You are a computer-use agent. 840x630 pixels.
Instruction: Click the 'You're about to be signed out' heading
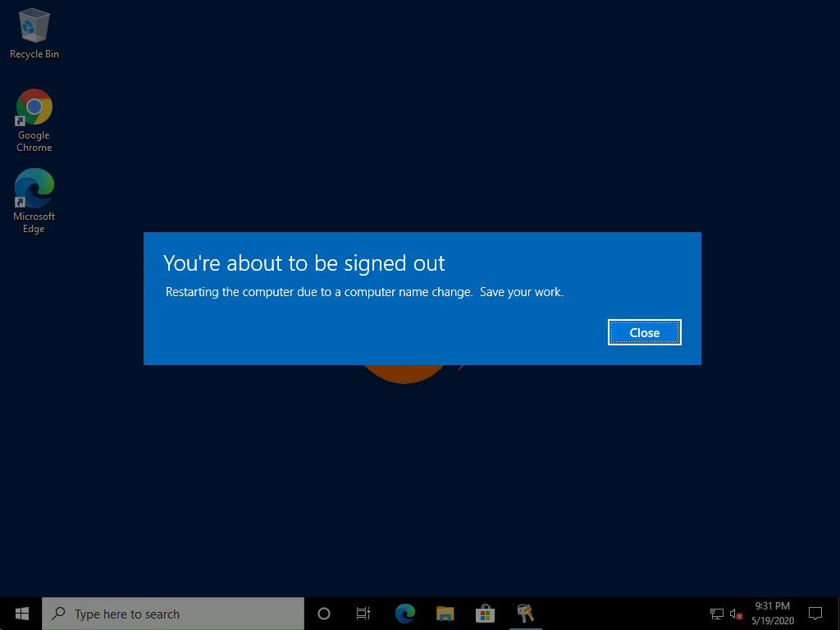pyautogui.click(x=304, y=263)
